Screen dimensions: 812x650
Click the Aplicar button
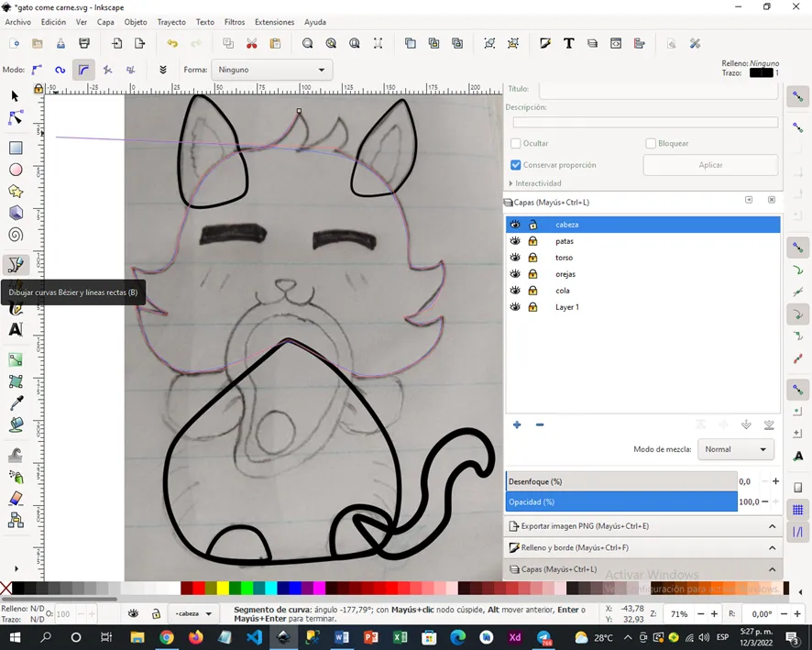click(x=710, y=165)
